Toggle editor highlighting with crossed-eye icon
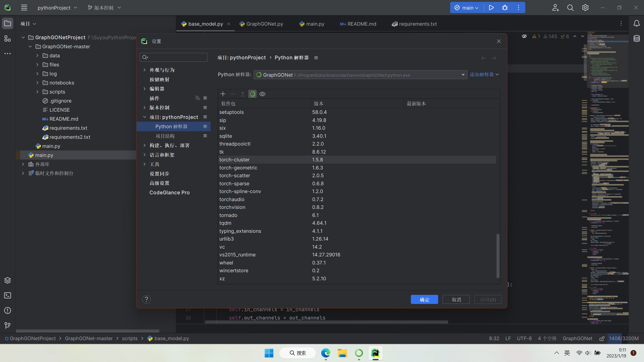644x362 pixels. [x=524, y=36]
